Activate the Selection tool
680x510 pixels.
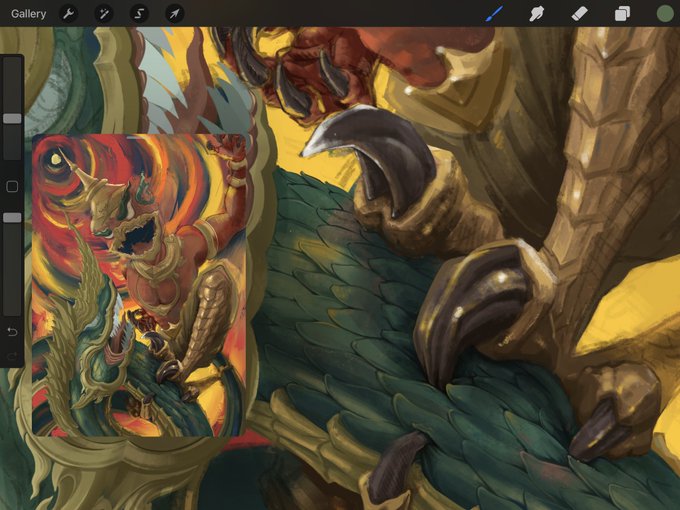139,14
